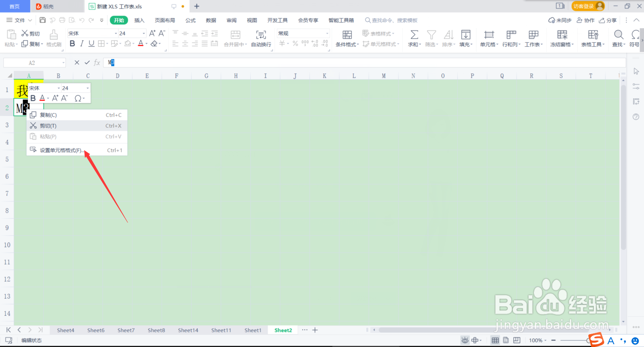
Task: Click the Freeze Panes (冻结窗格) icon
Action: tap(562, 35)
